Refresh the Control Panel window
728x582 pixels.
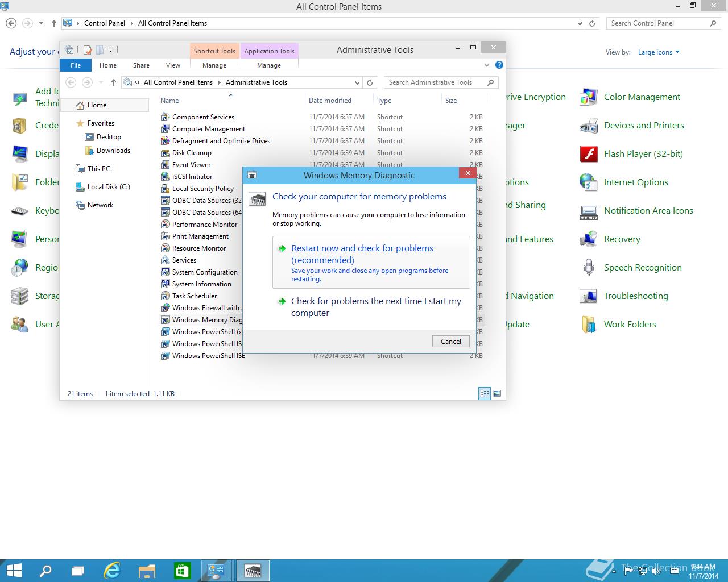(x=592, y=23)
